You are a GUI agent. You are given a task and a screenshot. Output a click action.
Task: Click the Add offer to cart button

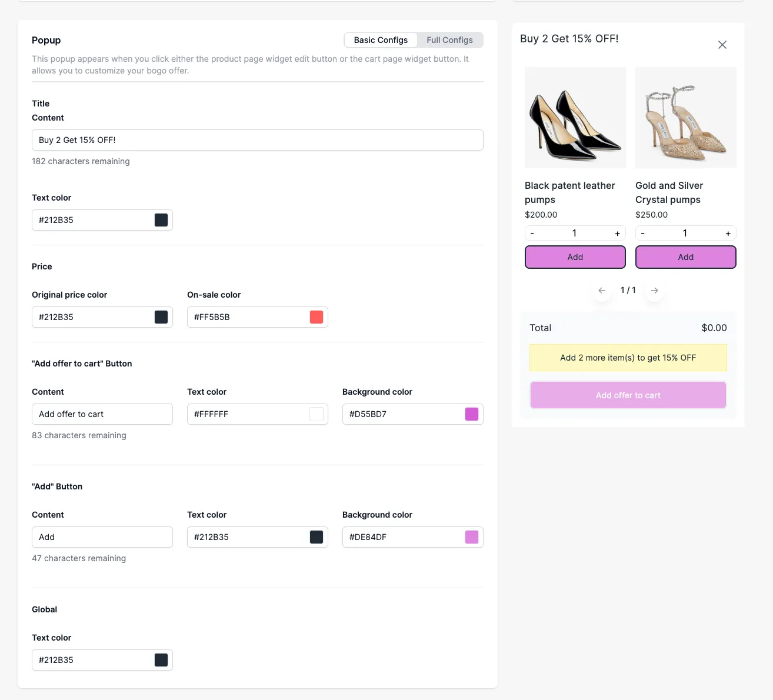628,395
